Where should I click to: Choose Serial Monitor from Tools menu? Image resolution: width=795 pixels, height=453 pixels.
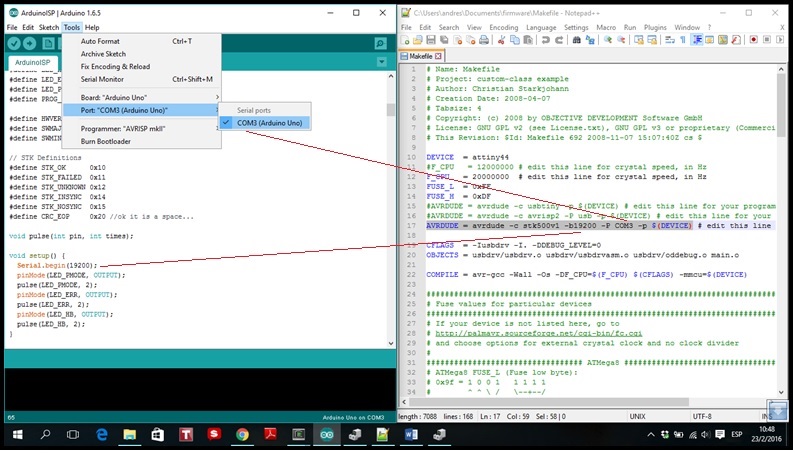click(x=142, y=79)
